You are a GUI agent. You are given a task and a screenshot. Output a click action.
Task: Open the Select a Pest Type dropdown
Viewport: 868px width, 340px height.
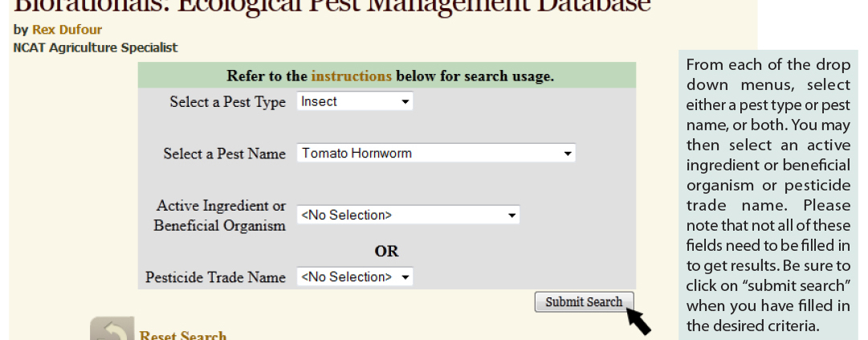coord(355,102)
